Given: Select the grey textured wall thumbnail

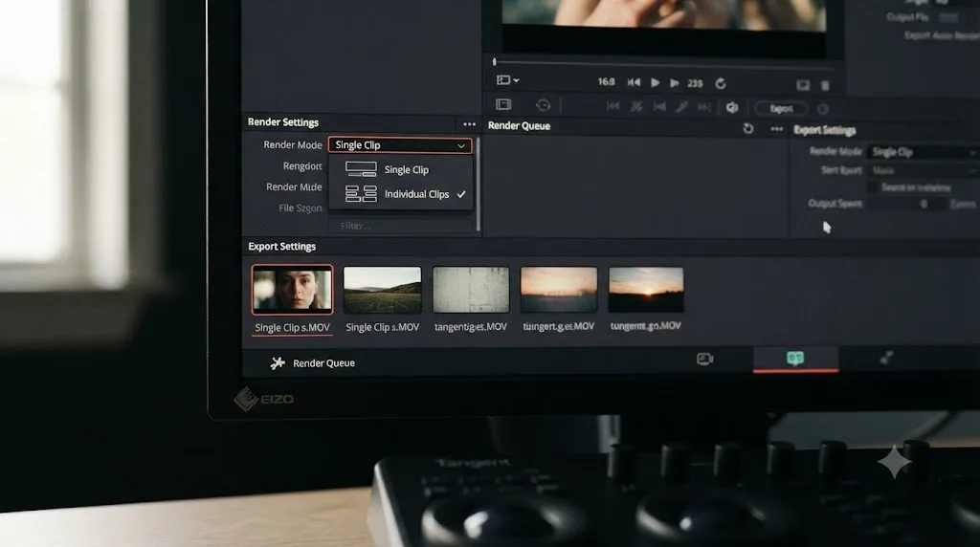Looking at the screenshot, I should [x=471, y=289].
